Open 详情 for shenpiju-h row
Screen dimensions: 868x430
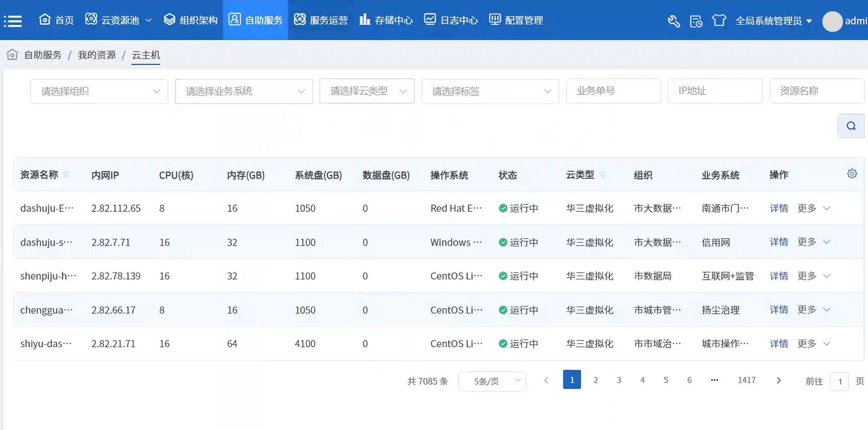(779, 276)
